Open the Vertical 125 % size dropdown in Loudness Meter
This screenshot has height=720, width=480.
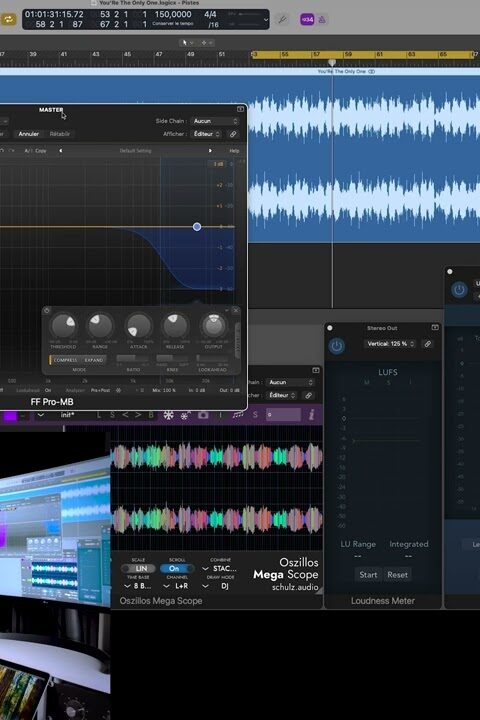pos(390,344)
